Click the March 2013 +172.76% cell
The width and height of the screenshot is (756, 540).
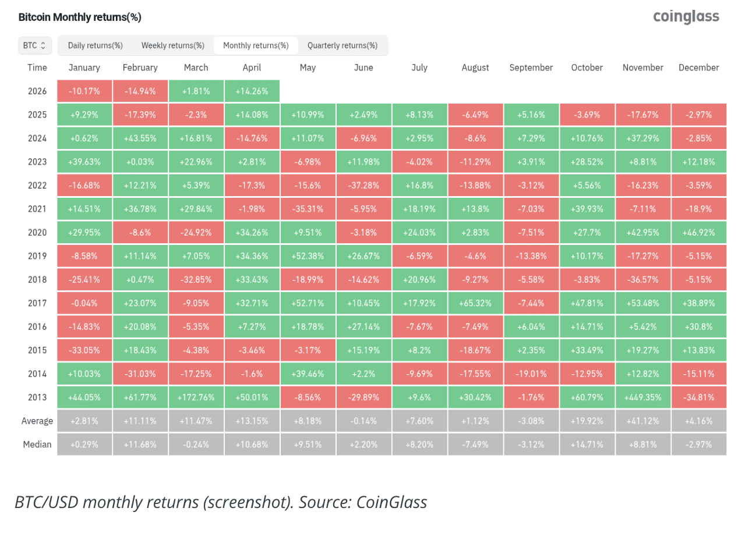(x=196, y=397)
